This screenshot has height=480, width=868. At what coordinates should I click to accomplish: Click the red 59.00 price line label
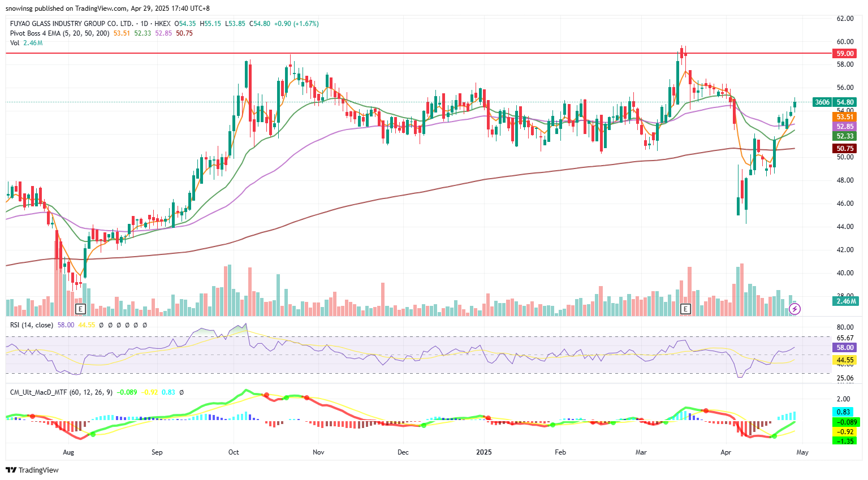point(845,54)
